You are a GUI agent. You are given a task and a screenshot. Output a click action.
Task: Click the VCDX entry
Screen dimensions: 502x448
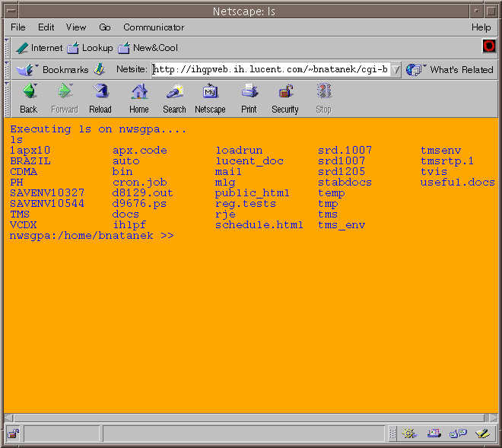click(x=23, y=225)
